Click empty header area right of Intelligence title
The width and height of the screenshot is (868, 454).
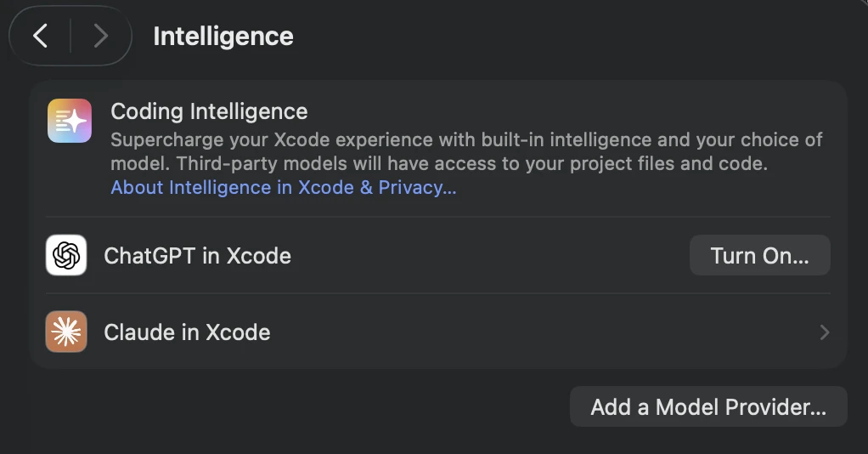tap(578, 37)
